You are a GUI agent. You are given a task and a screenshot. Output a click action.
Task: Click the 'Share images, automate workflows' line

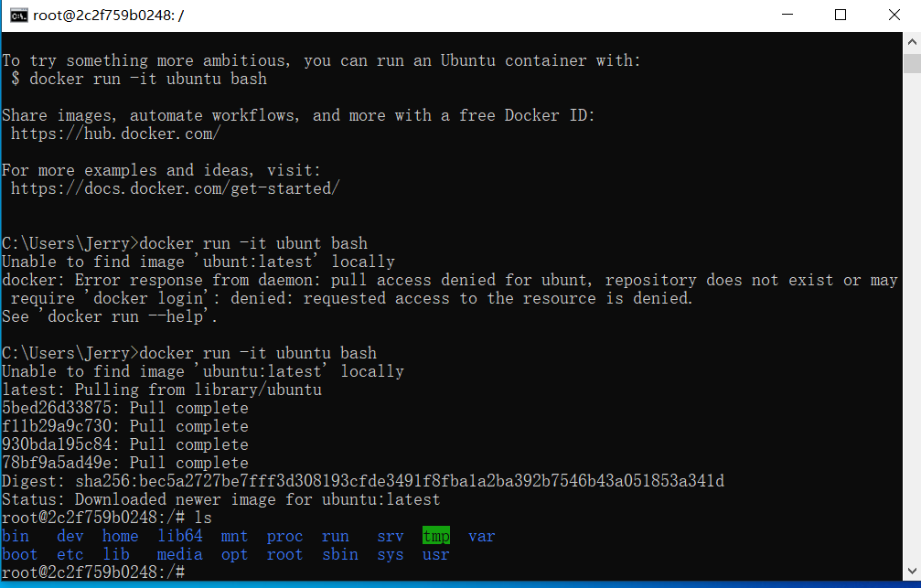(298, 115)
